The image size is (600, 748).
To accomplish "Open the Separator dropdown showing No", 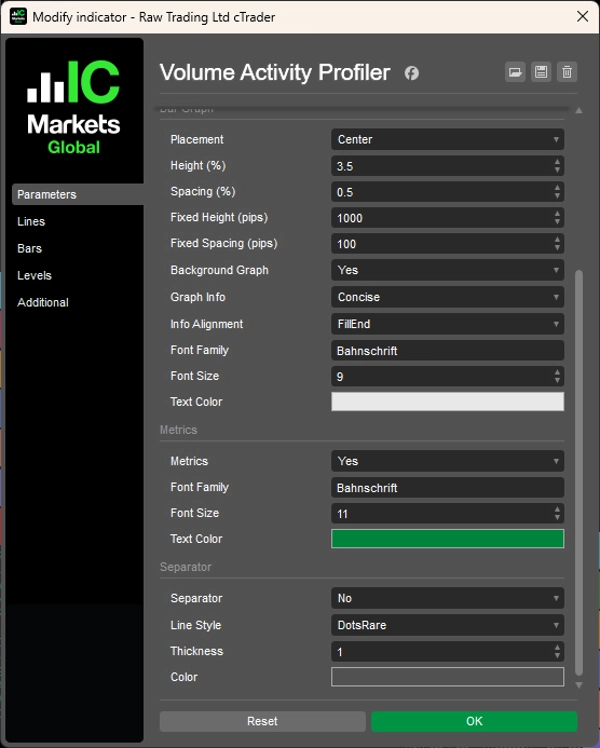I will (x=447, y=598).
